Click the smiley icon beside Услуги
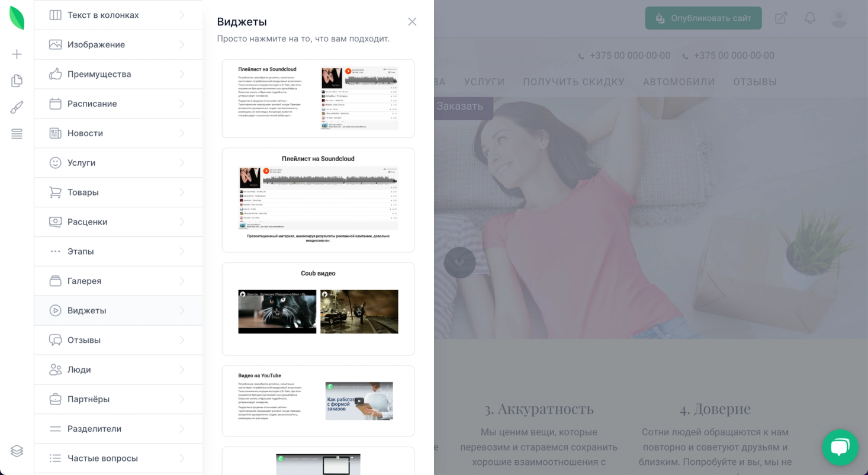Screen dimensions: 868x475 55,163
